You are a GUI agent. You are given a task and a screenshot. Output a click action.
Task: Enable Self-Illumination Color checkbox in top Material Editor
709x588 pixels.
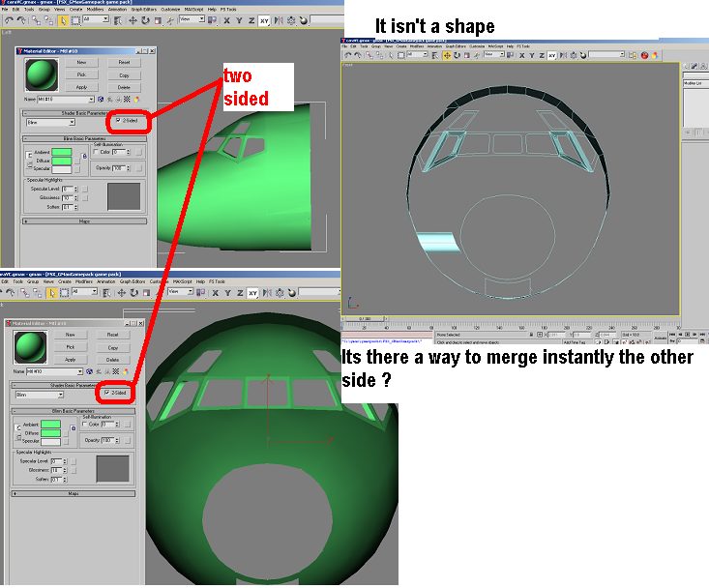click(x=96, y=152)
